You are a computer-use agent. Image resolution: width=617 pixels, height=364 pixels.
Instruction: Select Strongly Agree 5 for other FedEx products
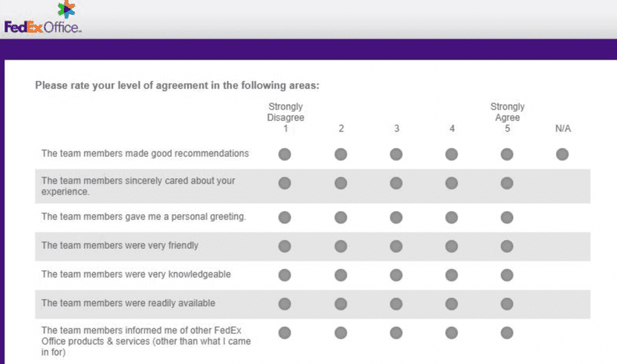[507, 333]
